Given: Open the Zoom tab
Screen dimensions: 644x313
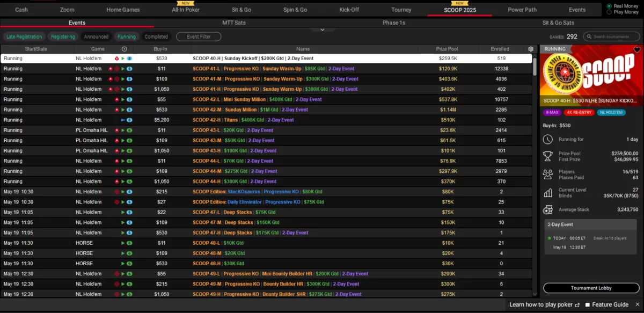Looking at the screenshot, I should pyautogui.click(x=67, y=10).
